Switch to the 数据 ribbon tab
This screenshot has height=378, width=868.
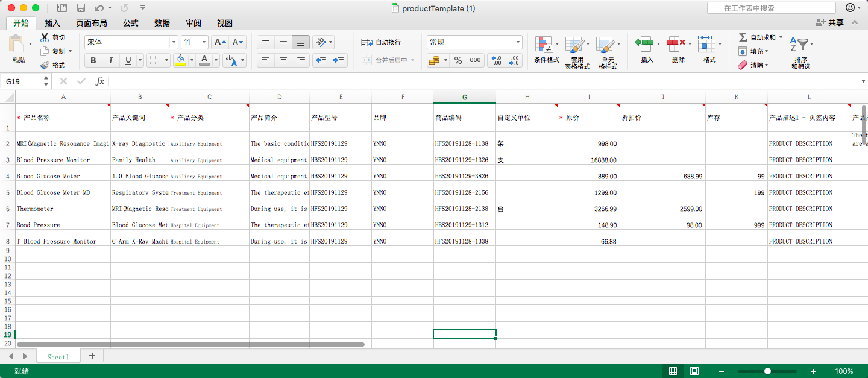point(162,23)
